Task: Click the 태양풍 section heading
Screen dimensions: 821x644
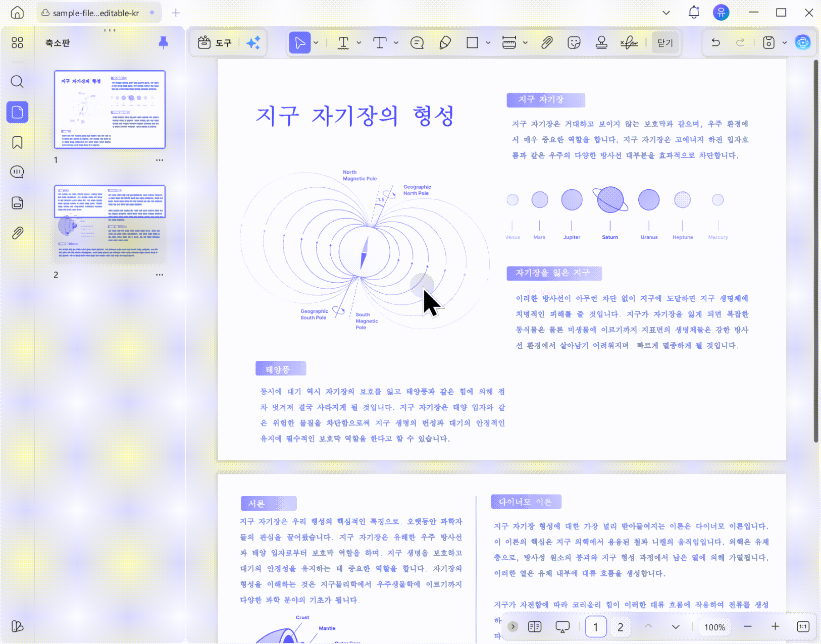Action: coord(281,369)
